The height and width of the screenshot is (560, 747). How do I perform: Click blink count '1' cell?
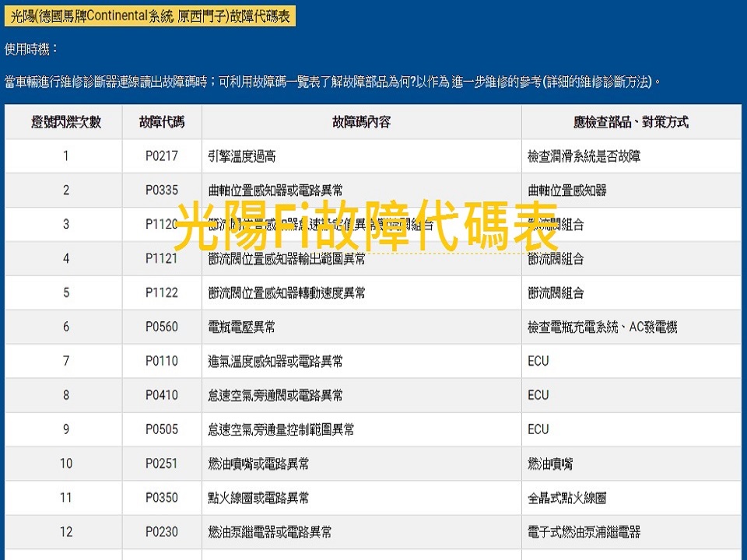pos(65,156)
